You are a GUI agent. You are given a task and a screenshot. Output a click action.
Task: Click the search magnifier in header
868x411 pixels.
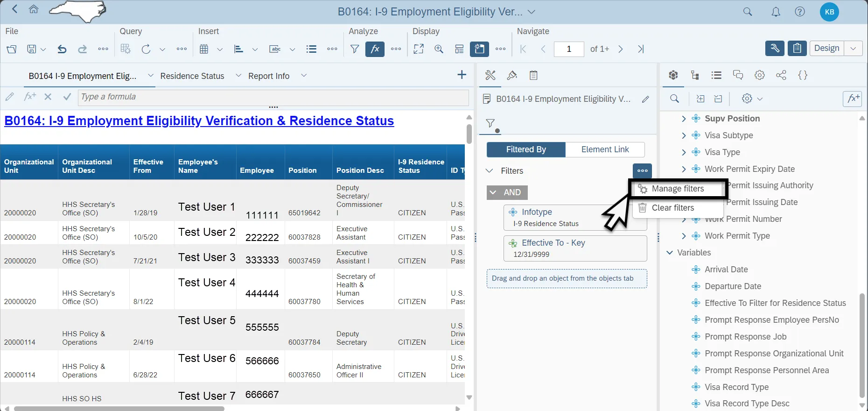[748, 12]
